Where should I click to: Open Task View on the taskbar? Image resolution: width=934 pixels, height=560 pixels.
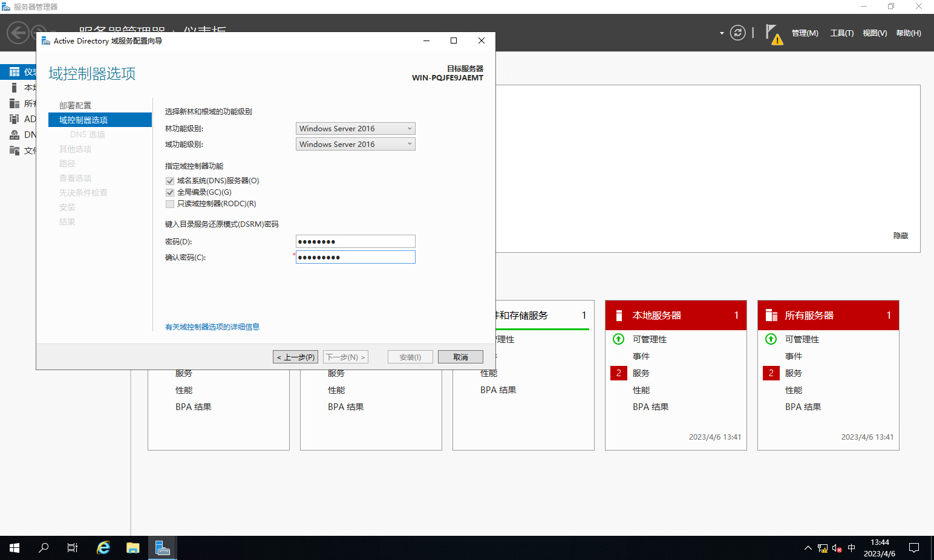[73, 548]
